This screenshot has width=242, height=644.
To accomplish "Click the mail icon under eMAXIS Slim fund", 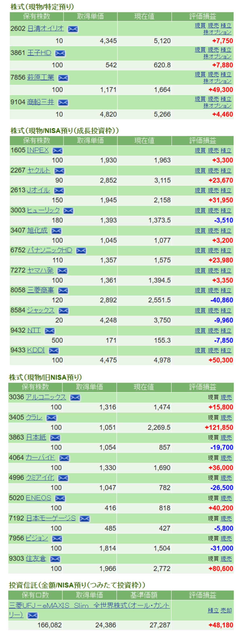I will point(32,615).
